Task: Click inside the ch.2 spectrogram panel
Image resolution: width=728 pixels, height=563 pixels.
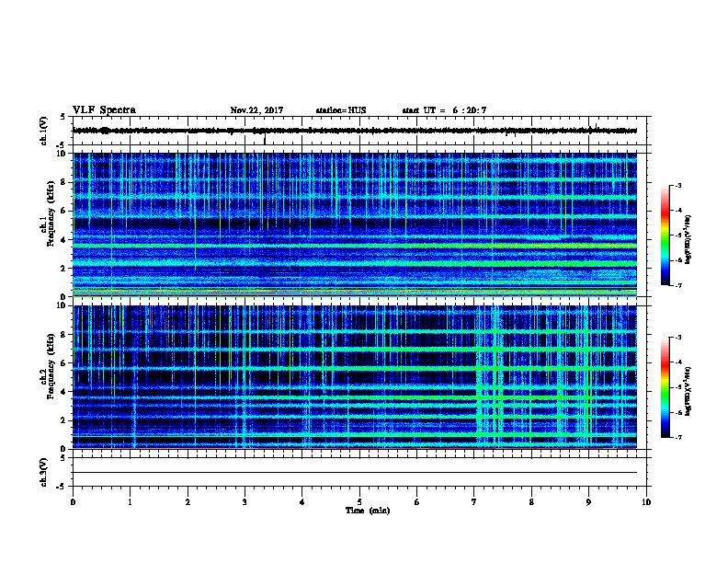Action: pyautogui.click(x=355, y=377)
